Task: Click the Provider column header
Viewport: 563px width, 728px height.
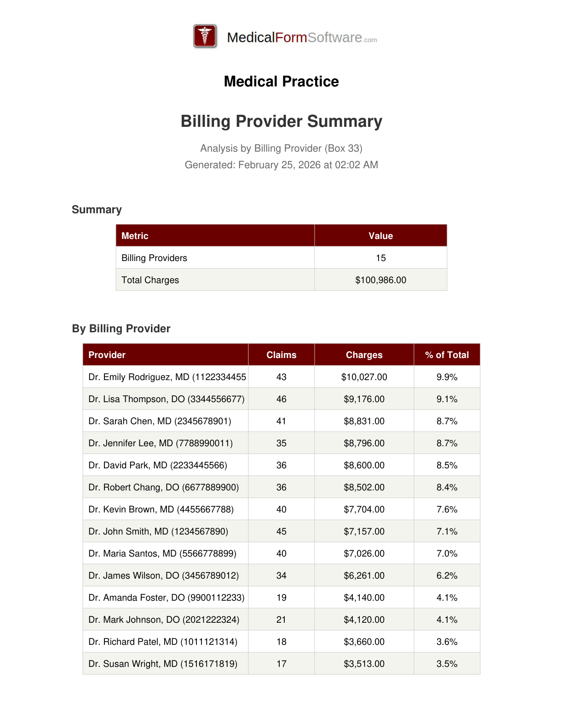Action: (x=107, y=355)
